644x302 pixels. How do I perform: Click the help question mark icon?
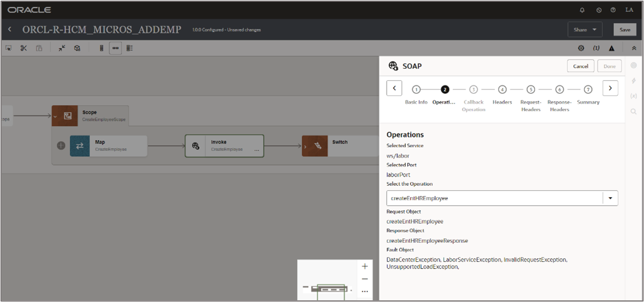tap(613, 10)
